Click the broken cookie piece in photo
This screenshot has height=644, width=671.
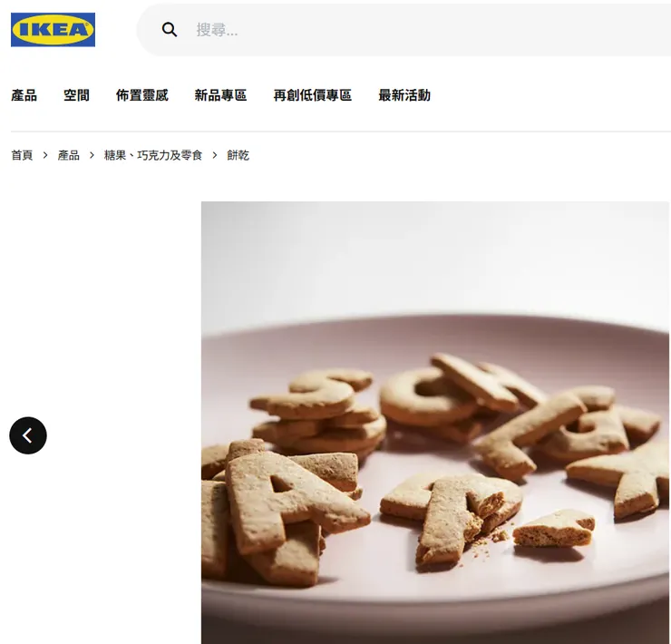click(x=554, y=529)
